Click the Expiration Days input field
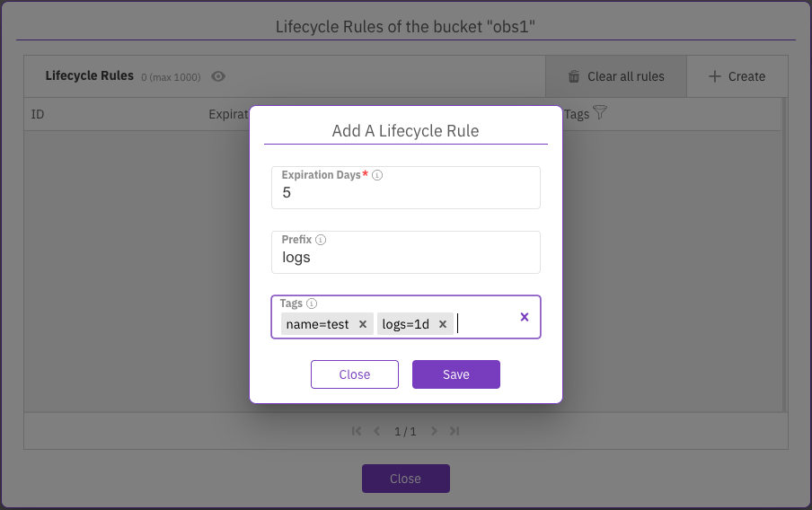The width and height of the screenshot is (812, 510). tap(405, 193)
